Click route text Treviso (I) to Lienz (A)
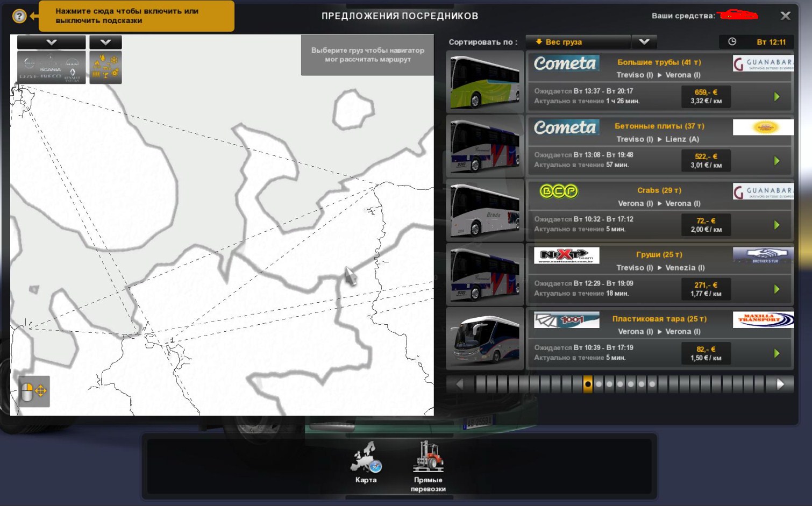 coord(658,139)
